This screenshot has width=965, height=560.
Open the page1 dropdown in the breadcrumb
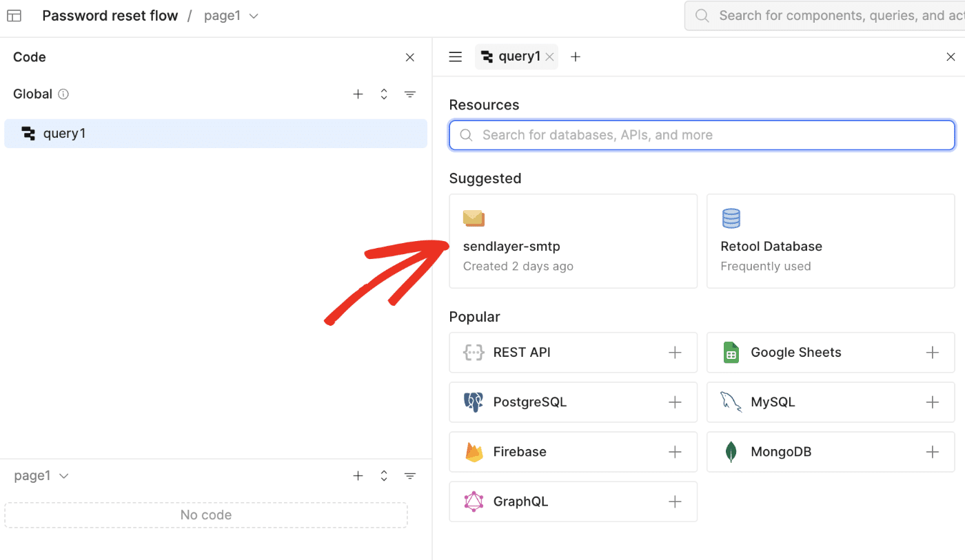232,16
